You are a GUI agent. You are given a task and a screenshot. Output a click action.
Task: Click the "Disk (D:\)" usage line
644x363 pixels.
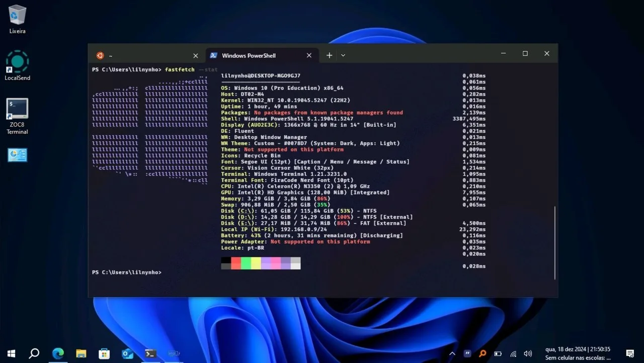coord(317,217)
